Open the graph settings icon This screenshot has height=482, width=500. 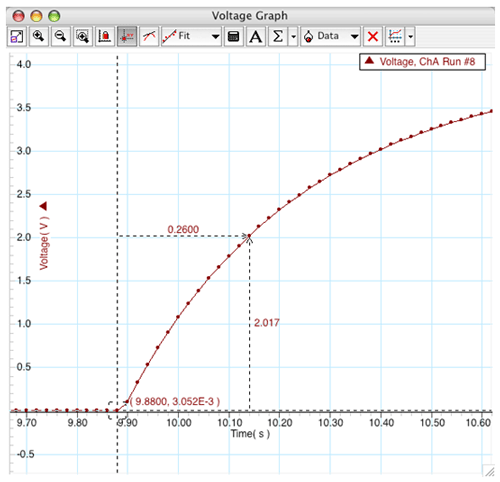click(x=395, y=36)
